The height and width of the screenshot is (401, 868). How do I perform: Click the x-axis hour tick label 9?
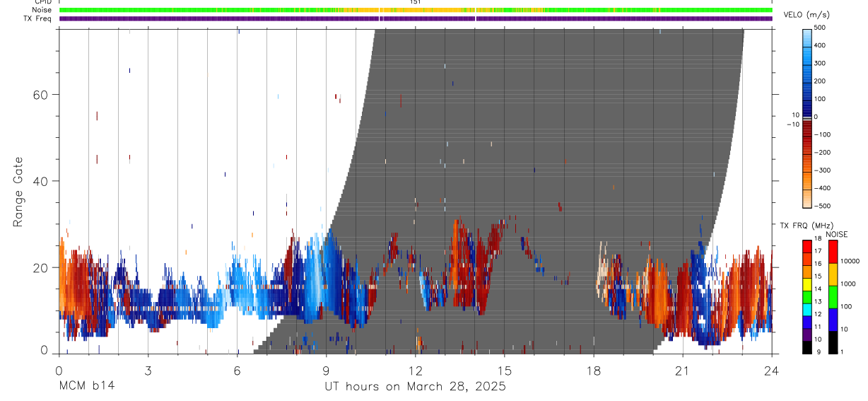pyautogui.click(x=326, y=370)
